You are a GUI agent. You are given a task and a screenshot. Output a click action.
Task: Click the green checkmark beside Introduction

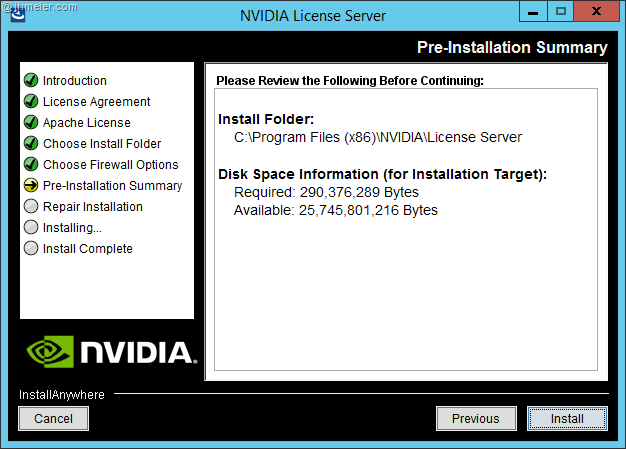pos(31,81)
